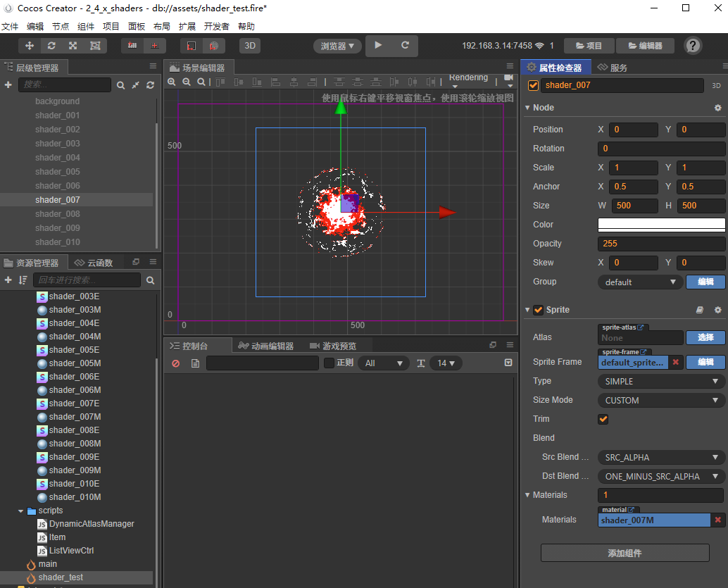Click the Atlas 选择 button
The width and height of the screenshot is (728, 588).
pos(705,338)
